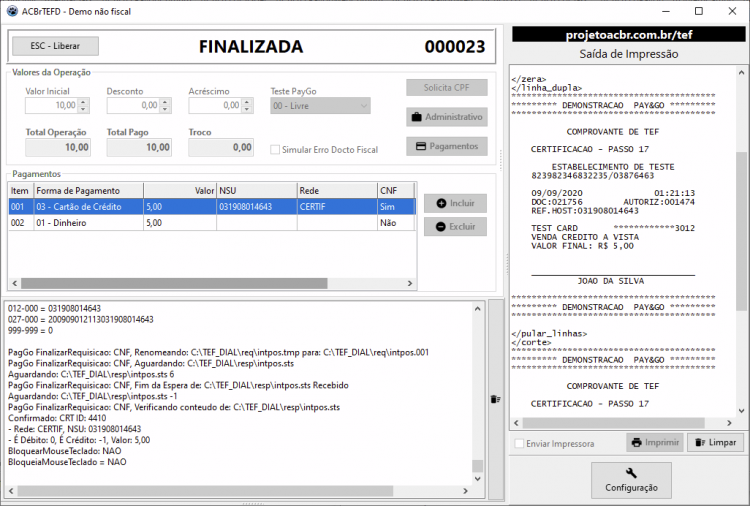Click the Acréscimo value field
750x506 pixels.
216,106
